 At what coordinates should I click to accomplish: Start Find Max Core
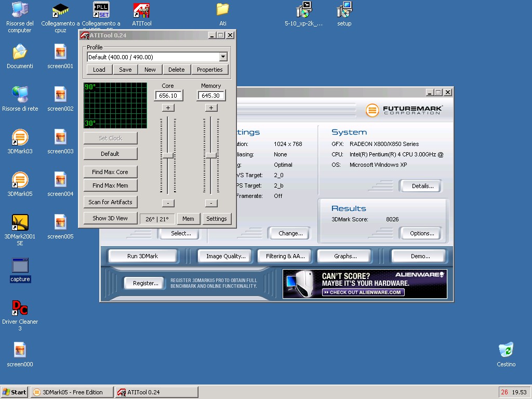coord(110,172)
